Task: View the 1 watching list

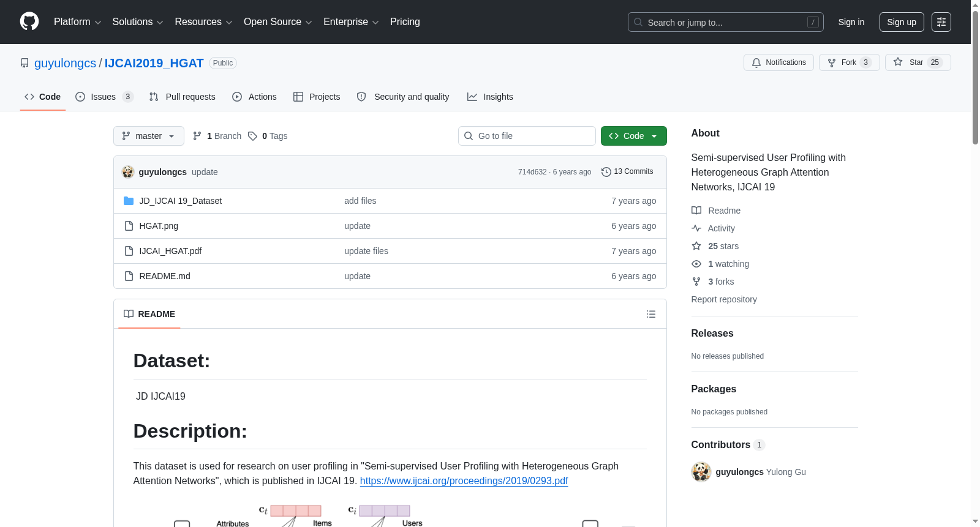Action: click(x=720, y=264)
